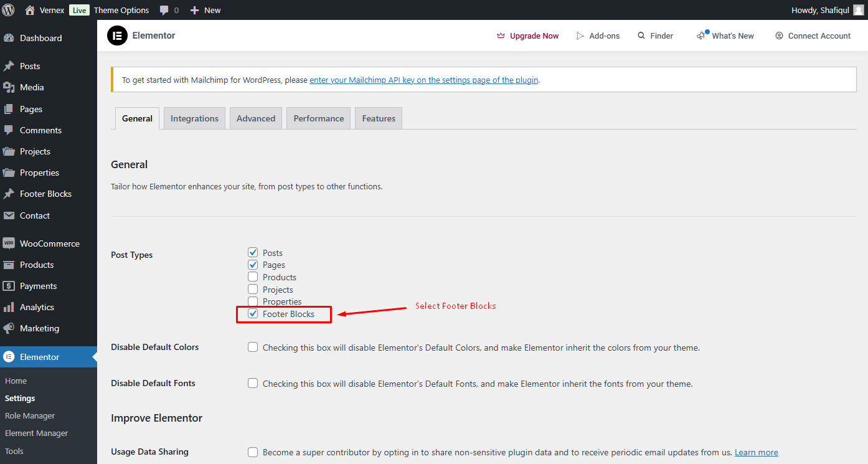Open Element Manager submenu item
The width and height of the screenshot is (868, 464).
click(x=37, y=433)
